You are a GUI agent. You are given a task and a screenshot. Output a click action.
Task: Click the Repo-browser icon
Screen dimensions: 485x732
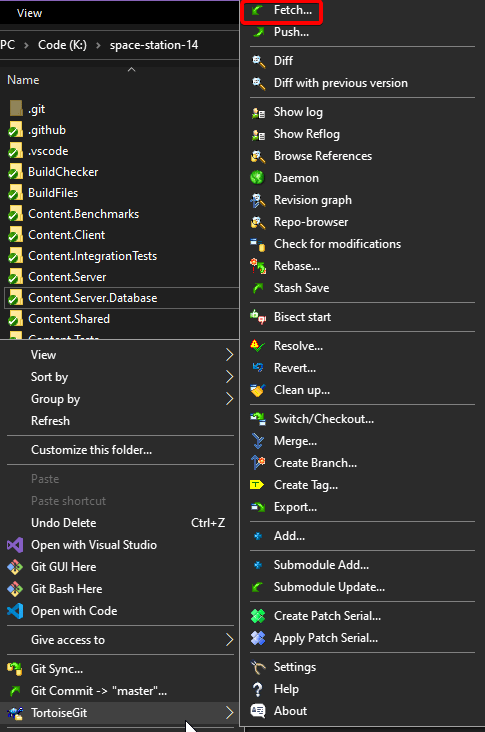point(258,222)
